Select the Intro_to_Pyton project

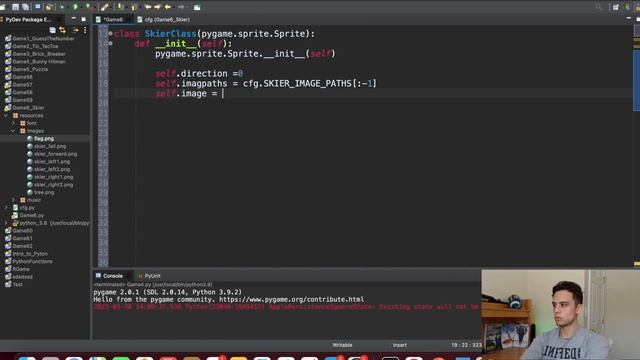[x=30, y=253]
